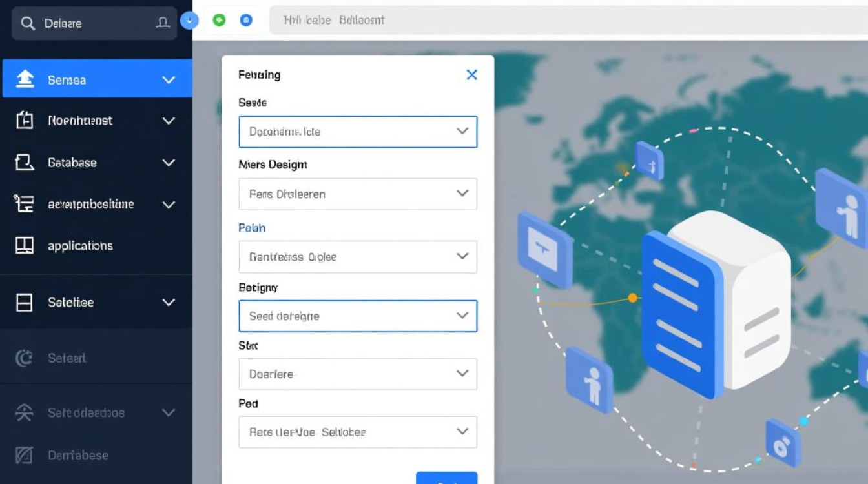The image size is (868, 484).
Task: Select the Sensea sidebar item
Action: 97,79
